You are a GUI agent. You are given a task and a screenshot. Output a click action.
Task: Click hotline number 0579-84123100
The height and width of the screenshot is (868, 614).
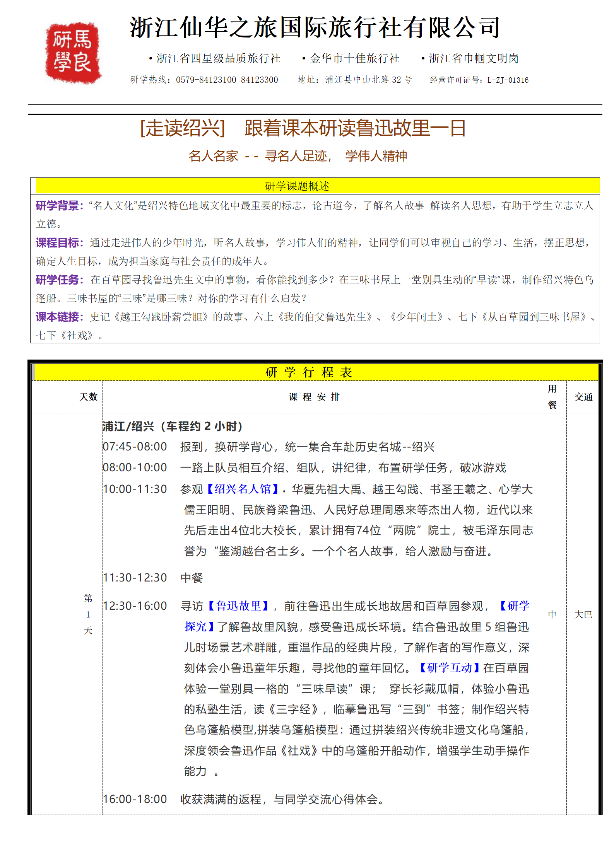coord(206,80)
